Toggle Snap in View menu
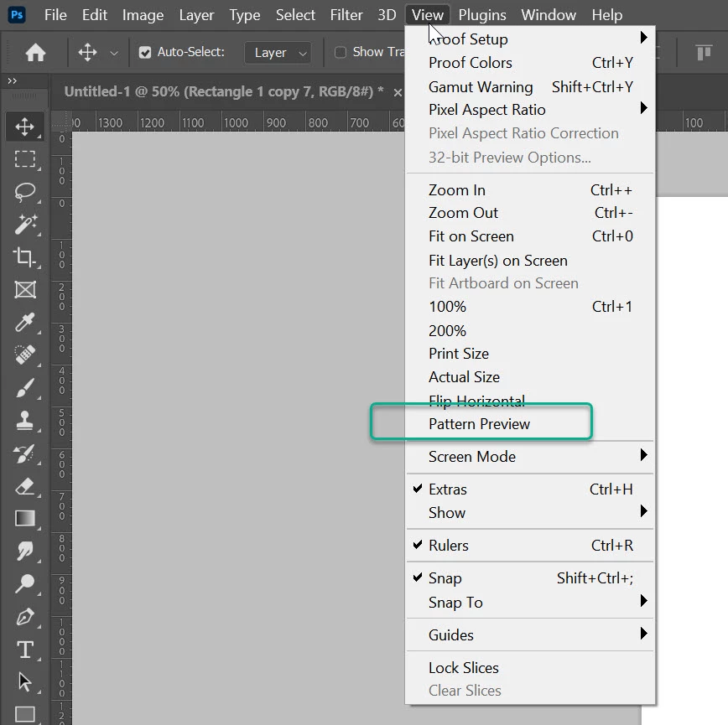Screen dimensions: 728x725 530,578
